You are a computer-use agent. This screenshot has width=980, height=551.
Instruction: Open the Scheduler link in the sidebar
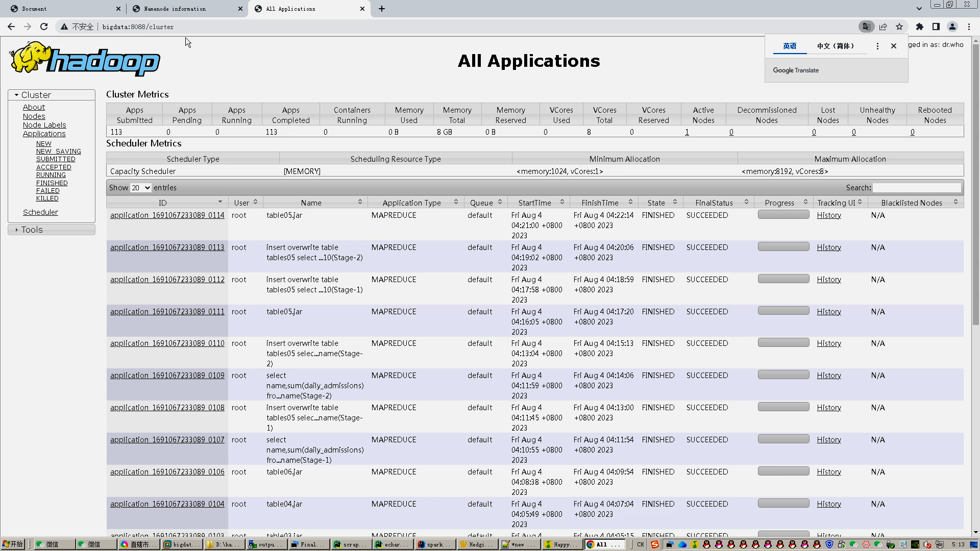40,212
